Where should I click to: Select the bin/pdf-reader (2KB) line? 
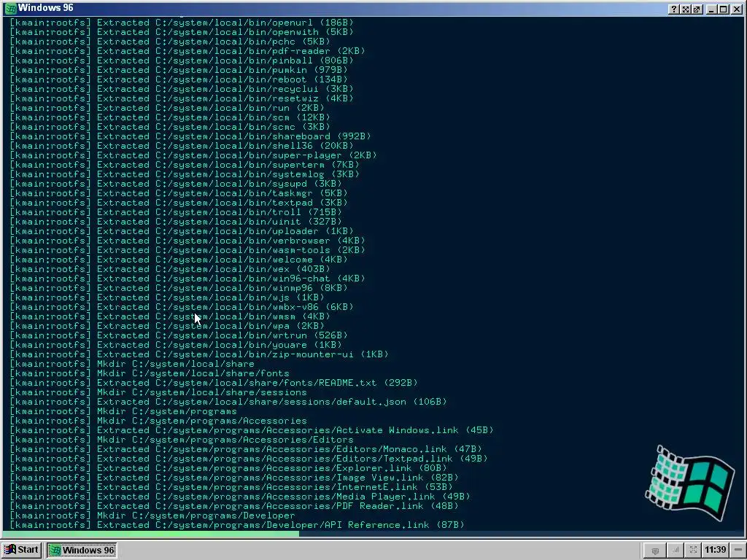coord(187,51)
